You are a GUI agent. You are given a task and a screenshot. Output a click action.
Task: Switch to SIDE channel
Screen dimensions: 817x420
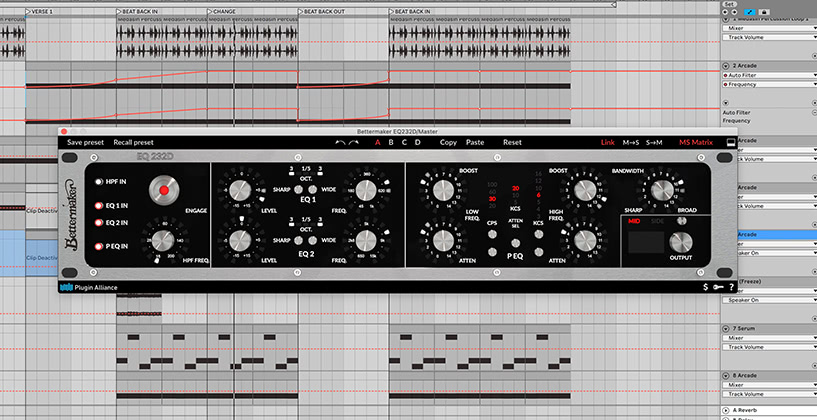point(657,221)
